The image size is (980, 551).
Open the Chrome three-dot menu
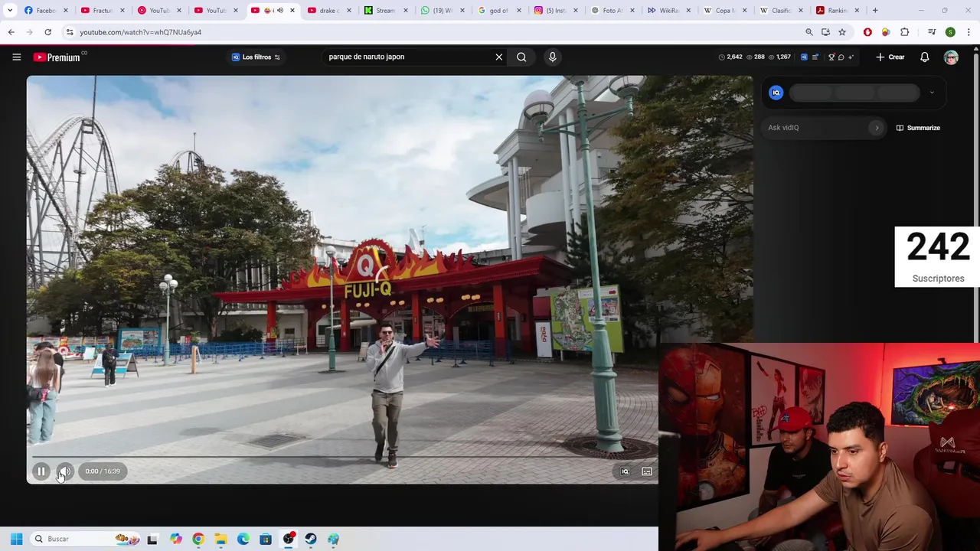coord(969,32)
